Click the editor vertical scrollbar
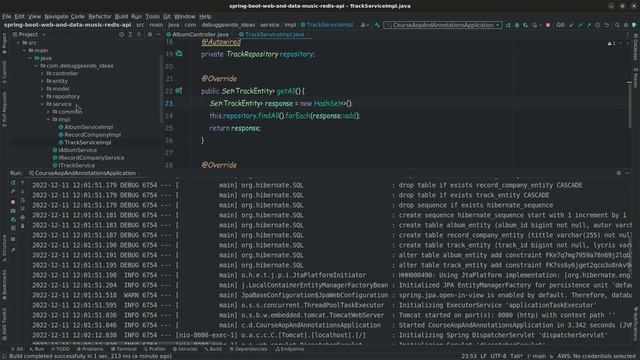Image resolution: width=640 pixels, height=360 pixels. (629, 106)
